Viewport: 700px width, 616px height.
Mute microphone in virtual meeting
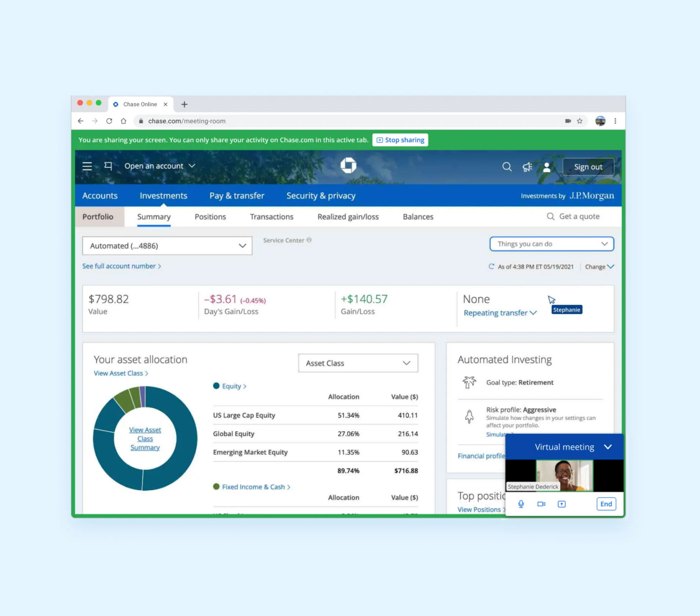pyautogui.click(x=521, y=504)
